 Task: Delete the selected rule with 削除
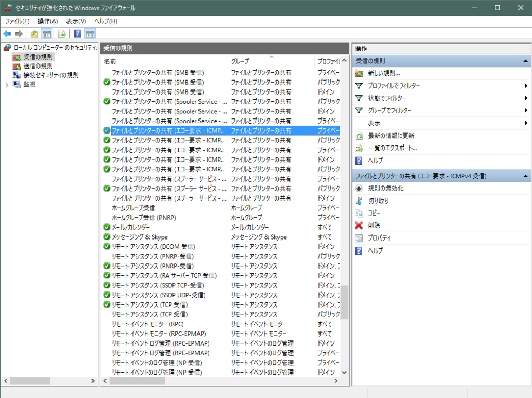374,225
